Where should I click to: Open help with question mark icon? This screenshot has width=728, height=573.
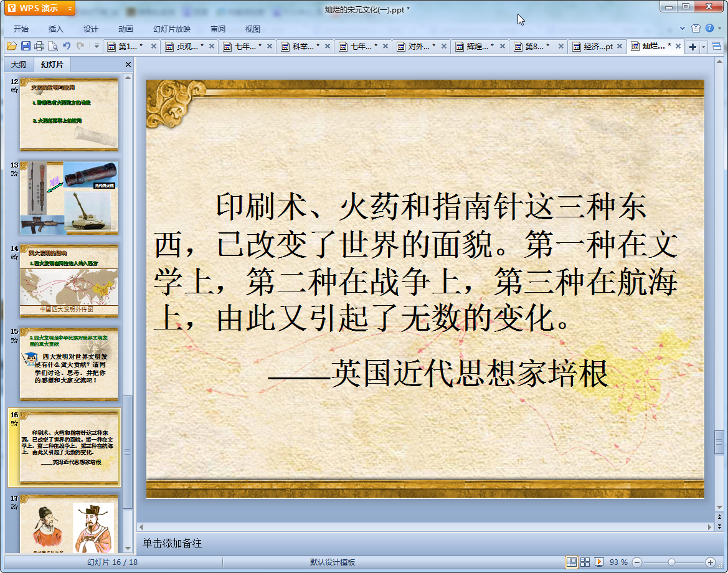tap(709, 28)
